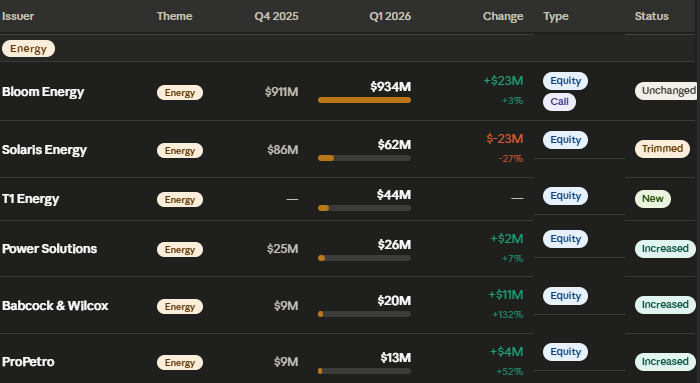This screenshot has height=383, width=700.
Task: Click the +$4M change value
Action: coord(507,352)
